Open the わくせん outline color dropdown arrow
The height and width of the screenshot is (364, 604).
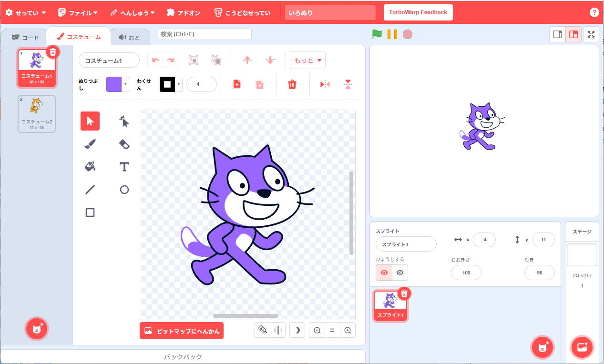pyautogui.click(x=179, y=84)
